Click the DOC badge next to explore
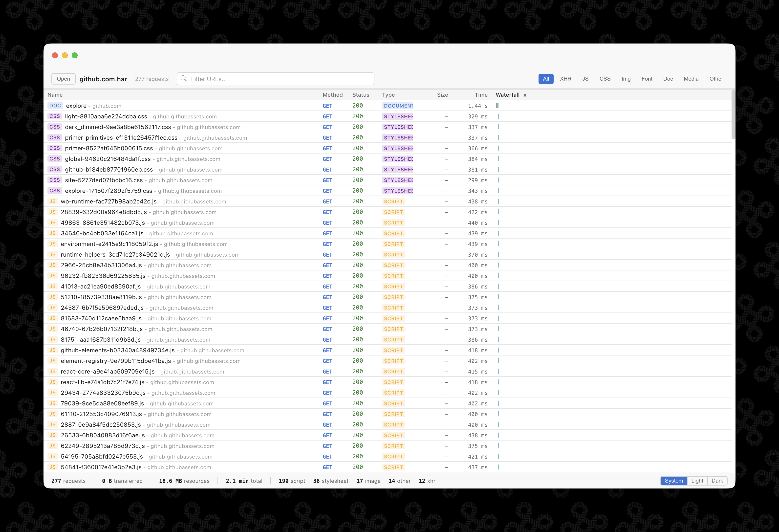779x532 pixels. click(55, 106)
